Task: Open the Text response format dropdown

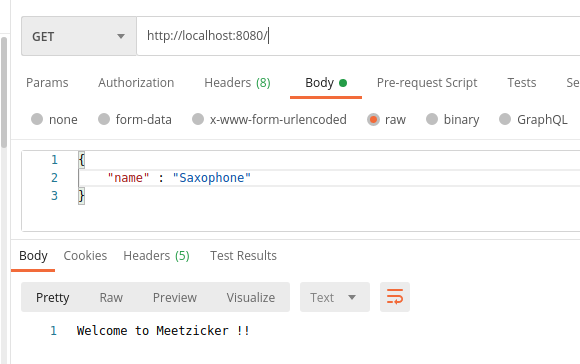Action: pos(335,297)
